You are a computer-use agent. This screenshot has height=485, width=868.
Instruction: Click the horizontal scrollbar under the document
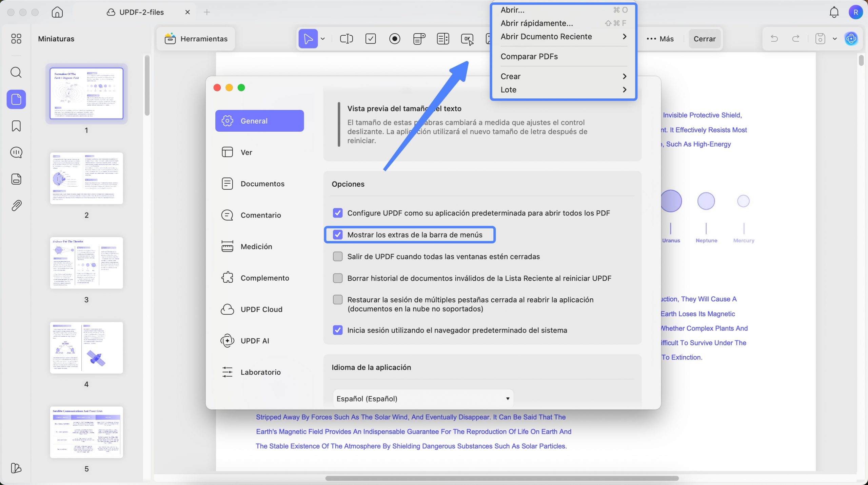(x=502, y=478)
